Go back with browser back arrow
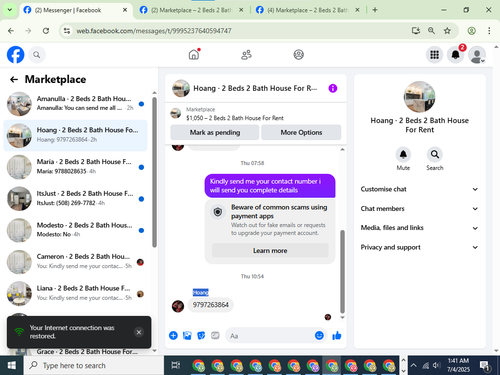The width and height of the screenshot is (500, 375). pos(11,31)
